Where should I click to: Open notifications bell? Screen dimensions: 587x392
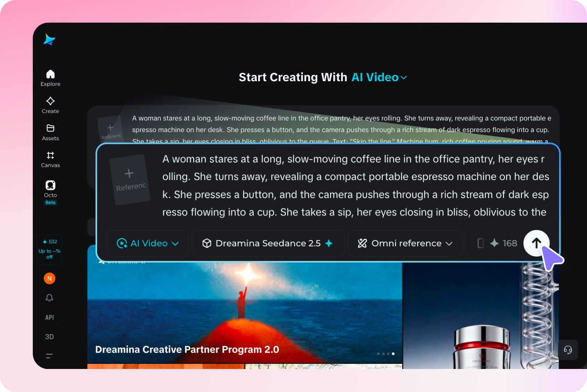pos(50,298)
